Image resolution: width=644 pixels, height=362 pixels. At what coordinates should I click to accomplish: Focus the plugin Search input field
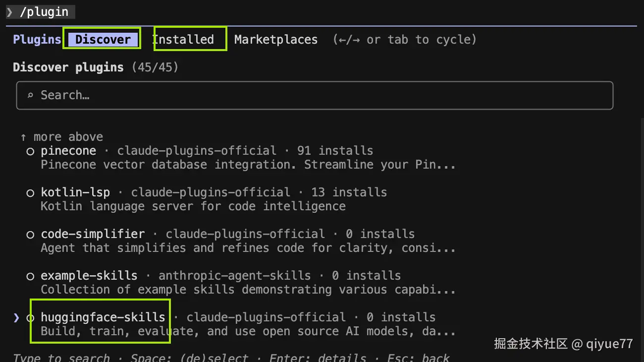click(x=317, y=95)
